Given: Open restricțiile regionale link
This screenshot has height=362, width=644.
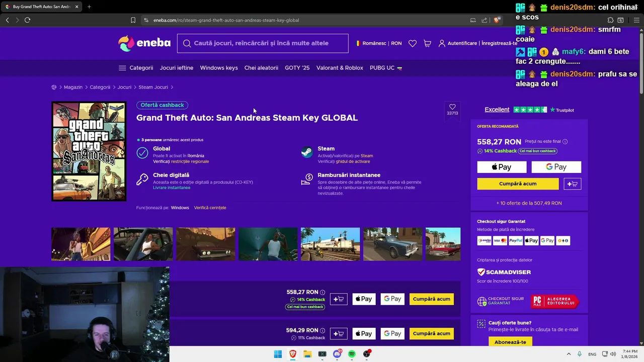Looking at the screenshot, I should pos(190,161).
